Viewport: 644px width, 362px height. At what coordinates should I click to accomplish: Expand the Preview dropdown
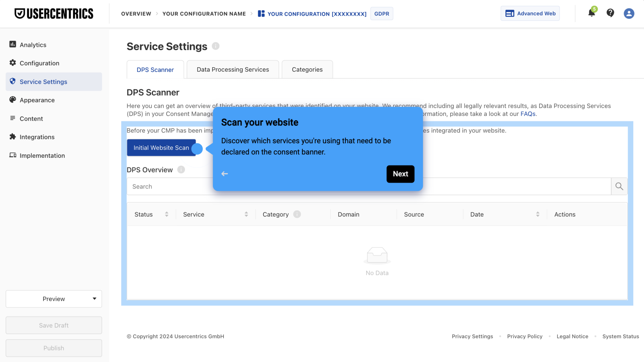(53, 299)
